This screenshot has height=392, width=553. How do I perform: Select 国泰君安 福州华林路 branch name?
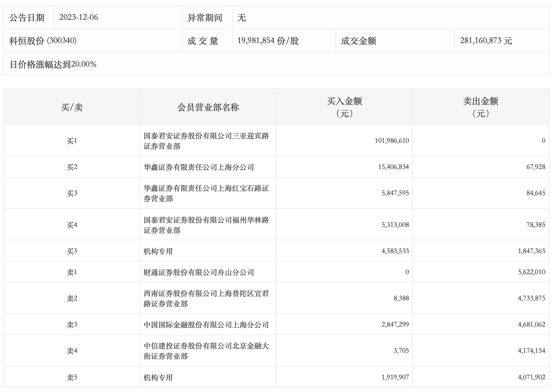pyautogui.click(x=206, y=225)
